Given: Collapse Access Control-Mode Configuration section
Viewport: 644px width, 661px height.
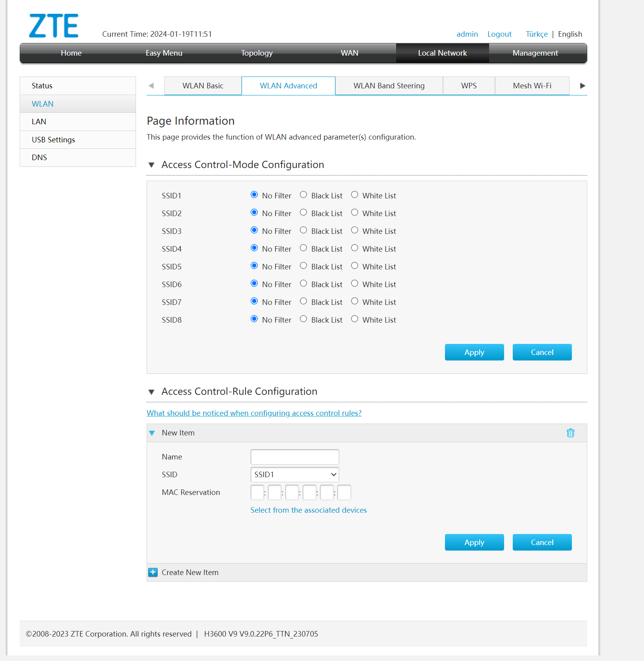Looking at the screenshot, I should 151,165.
